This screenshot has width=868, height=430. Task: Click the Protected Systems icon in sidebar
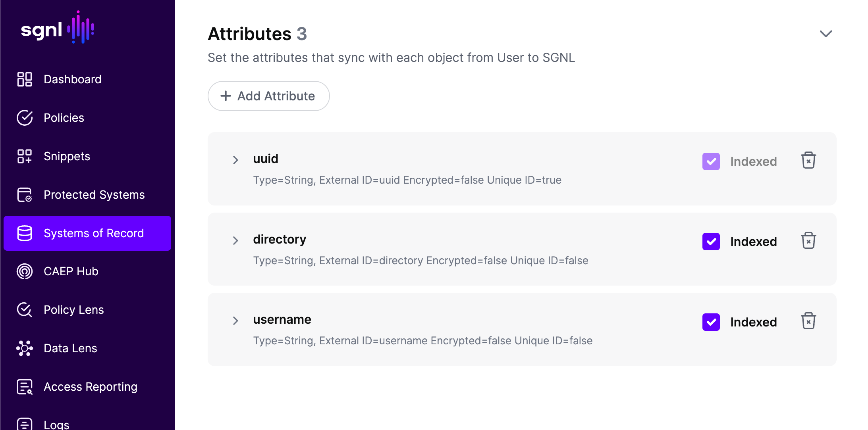tap(24, 194)
